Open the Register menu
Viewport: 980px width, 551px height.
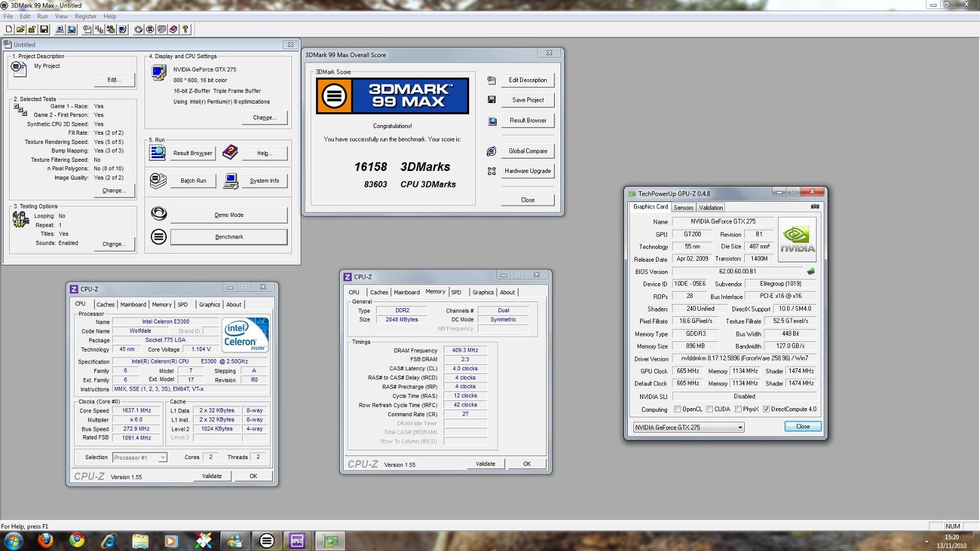click(x=86, y=16)
